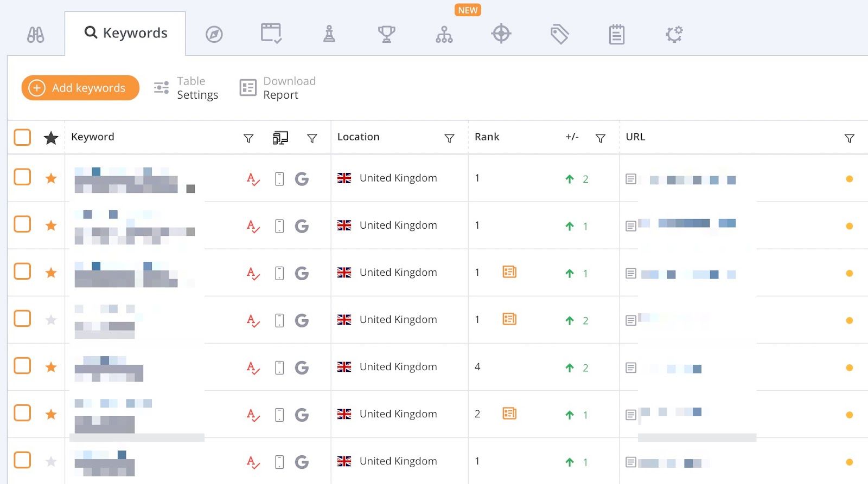Open the gear settings tab
The height and width of the screenshot is (484, 868).
tap(674, 34)
